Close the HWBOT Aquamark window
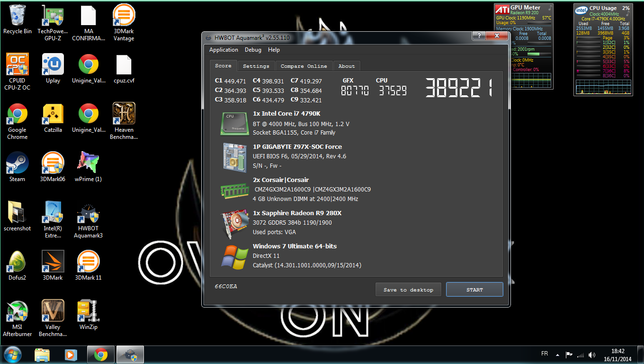Image resolution: width=644 pixels, height=364 pixels. click(497, 36)
